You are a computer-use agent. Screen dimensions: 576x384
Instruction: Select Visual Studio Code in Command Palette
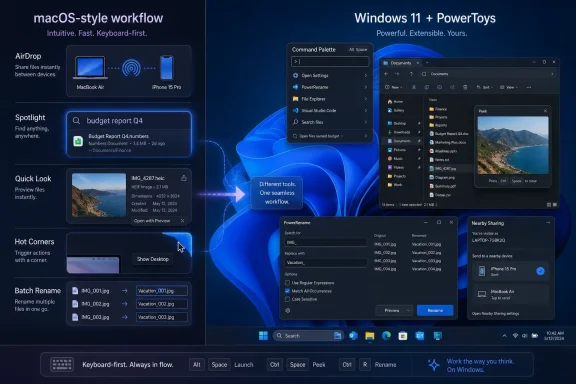click(330, 110)
